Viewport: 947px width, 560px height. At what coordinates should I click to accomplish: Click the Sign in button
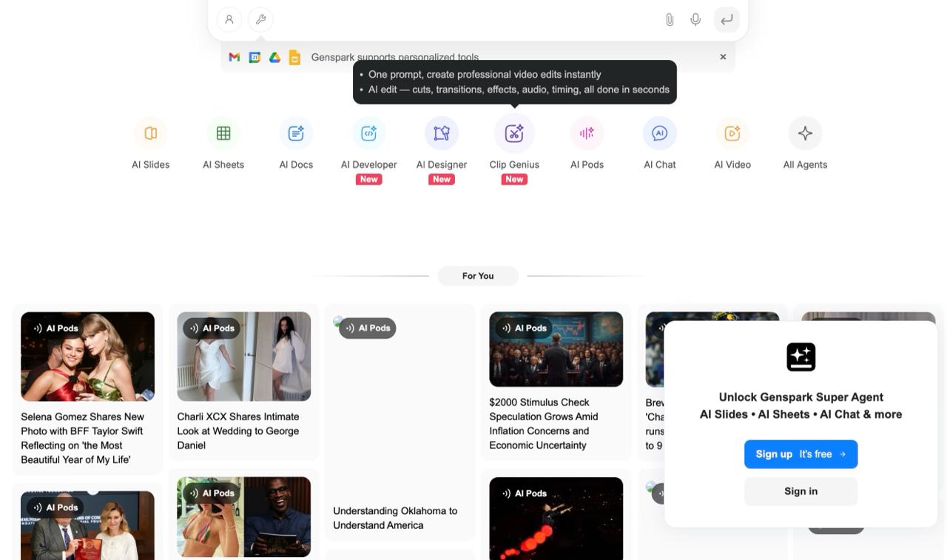click(801, 490)
